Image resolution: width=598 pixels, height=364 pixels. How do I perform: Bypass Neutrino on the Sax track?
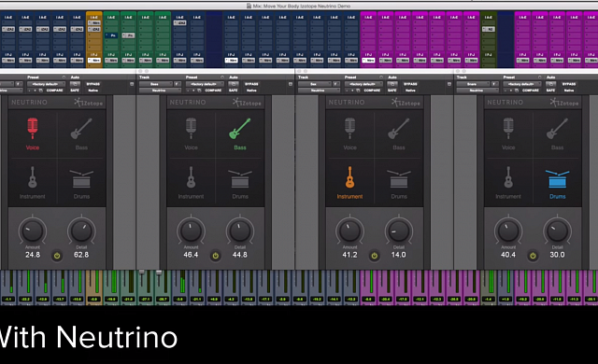410,84
